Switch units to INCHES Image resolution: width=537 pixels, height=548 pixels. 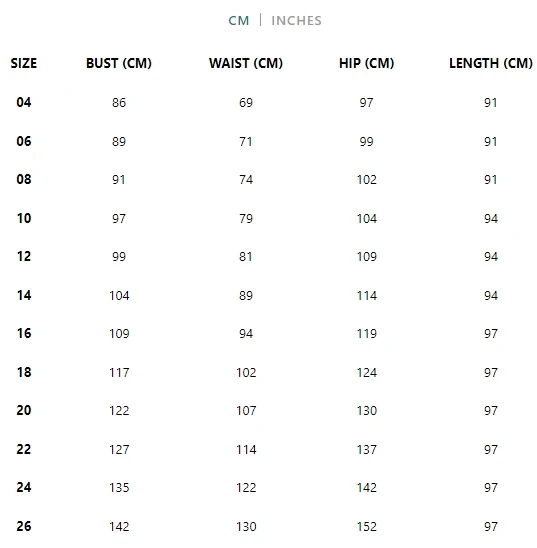point(296,21)
